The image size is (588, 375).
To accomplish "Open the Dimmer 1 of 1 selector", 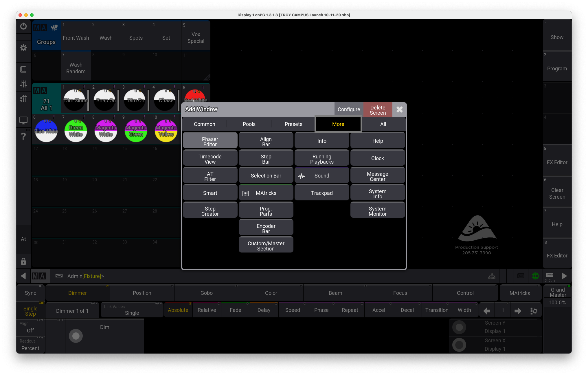I will coord(72,311).
